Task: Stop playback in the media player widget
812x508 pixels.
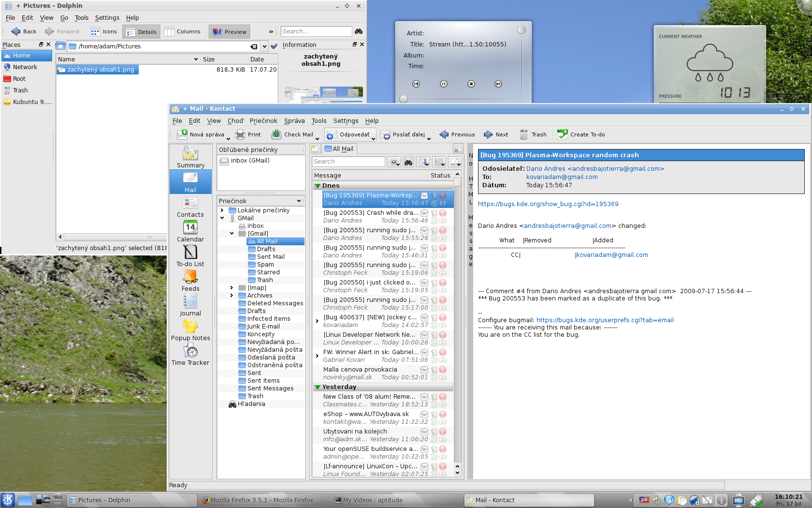Action: pos(471,84)
